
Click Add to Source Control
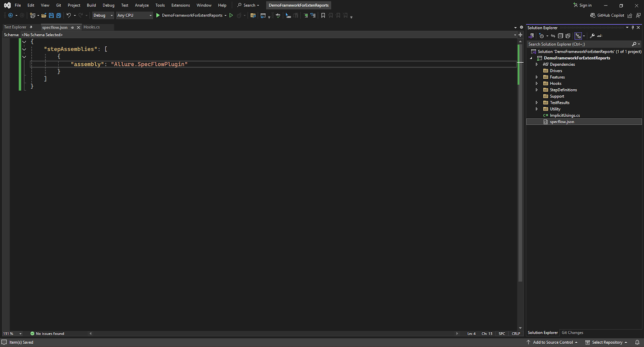552,342
